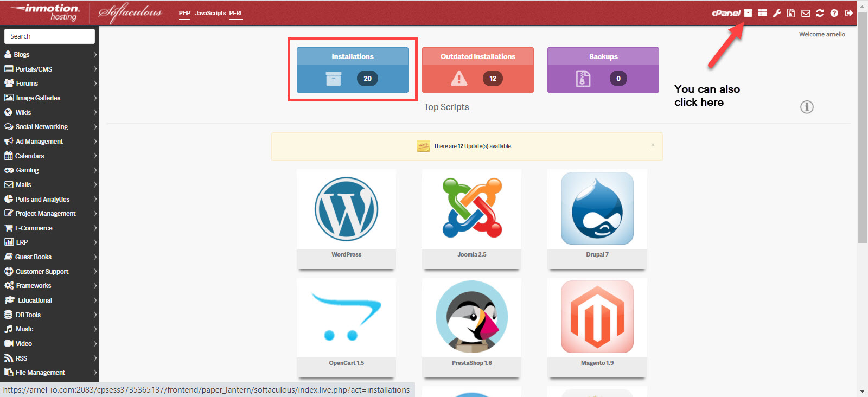Screen dimensions: 868x397
Task: Expand the E-Commerce sidebar category
Action: pyautogui.click(x=49, y=228)
